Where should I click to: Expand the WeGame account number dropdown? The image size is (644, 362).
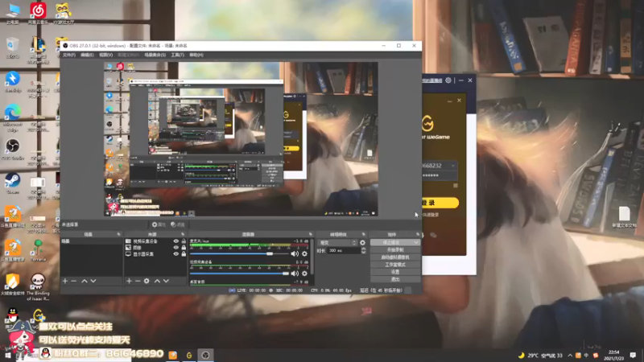pyautogui.click(x=453, y=166)
